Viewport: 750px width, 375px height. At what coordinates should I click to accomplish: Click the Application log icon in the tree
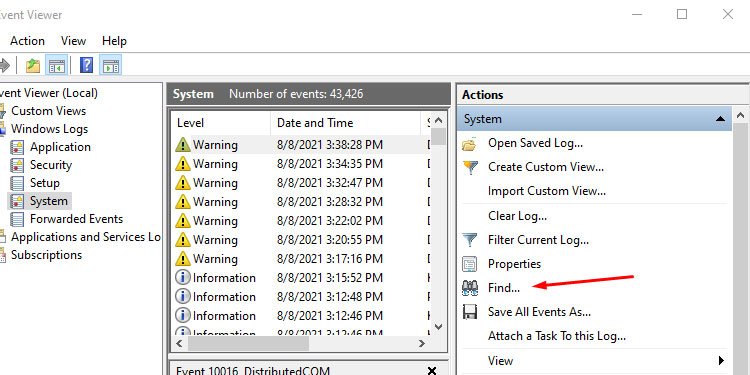point(17,147)
